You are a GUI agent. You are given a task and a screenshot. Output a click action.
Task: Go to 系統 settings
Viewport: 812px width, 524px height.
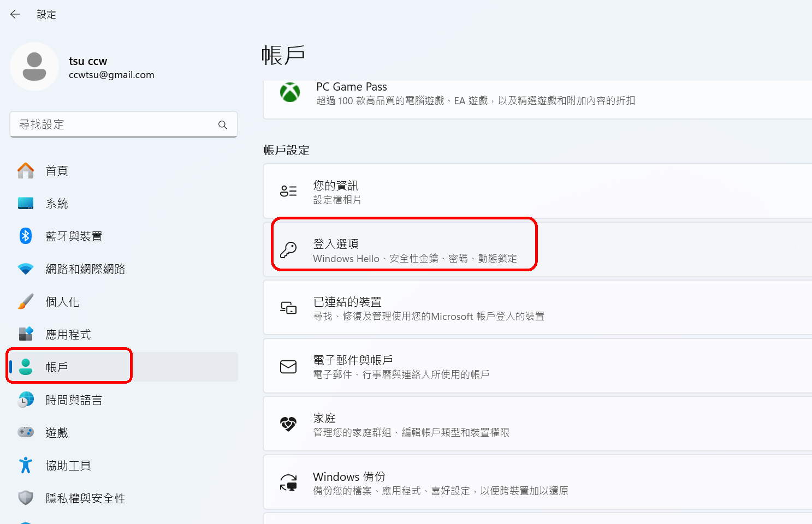pos(57,204)
